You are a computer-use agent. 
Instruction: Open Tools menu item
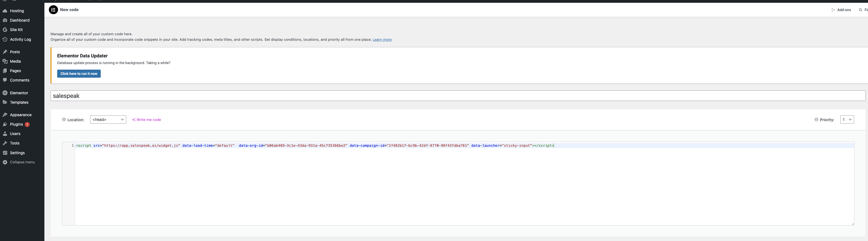click(22, 143)
